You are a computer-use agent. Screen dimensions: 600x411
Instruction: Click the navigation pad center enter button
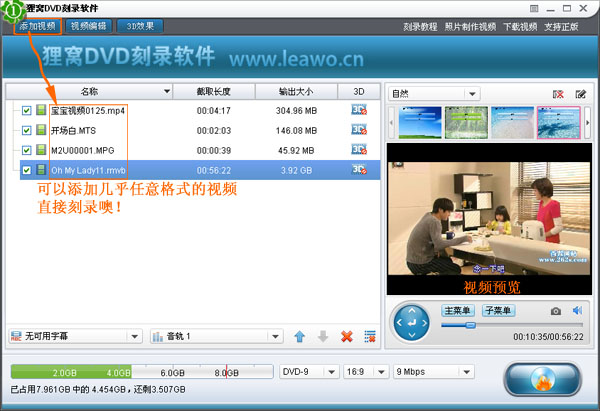[x=412, y=323]
